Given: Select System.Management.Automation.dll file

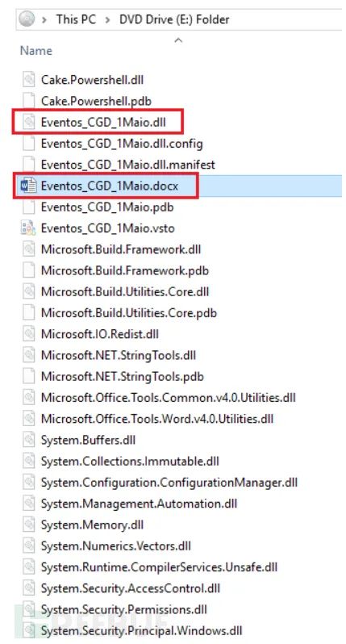Looking at the screenshot, I should tap(140, 504).
